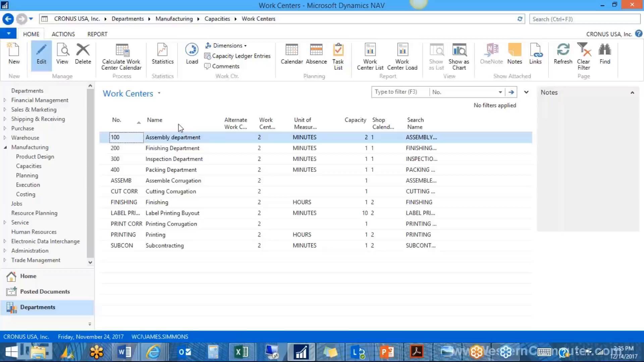644x362 pixels.
Task: Expand the Financial Management tree node
Action: point(4,100)
